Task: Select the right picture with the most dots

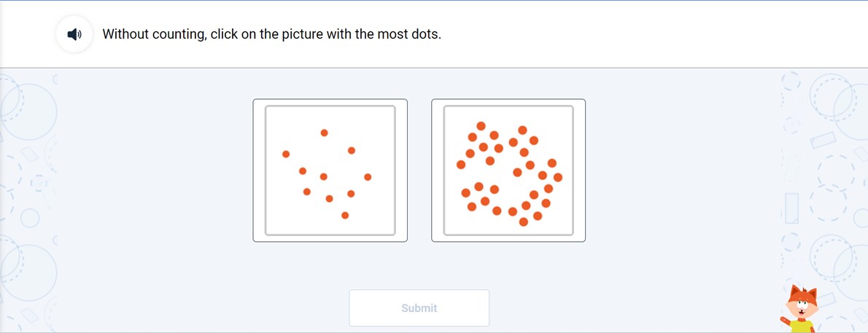Action: [x=508, y=170]
